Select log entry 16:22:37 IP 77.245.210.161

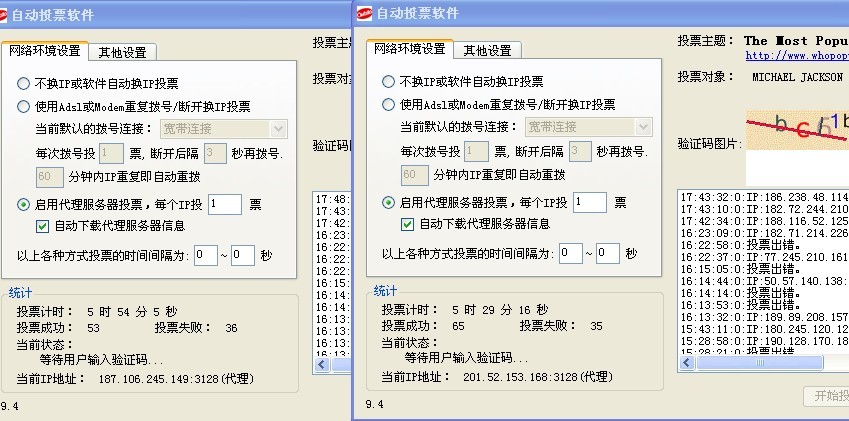click(764, 257)
